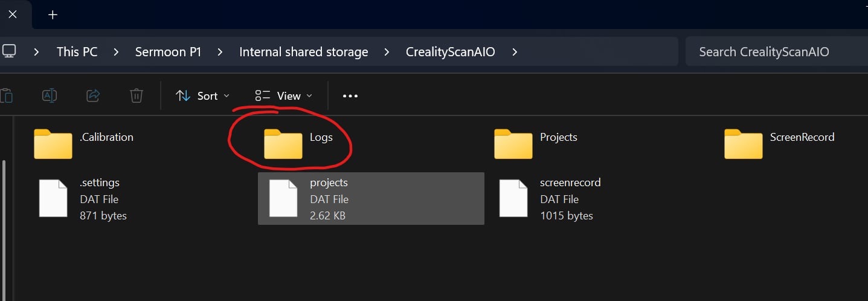This screenshot has width=868, height=301.
Task: Open the .Calibration folder
Action: click(x=53, y=144)
